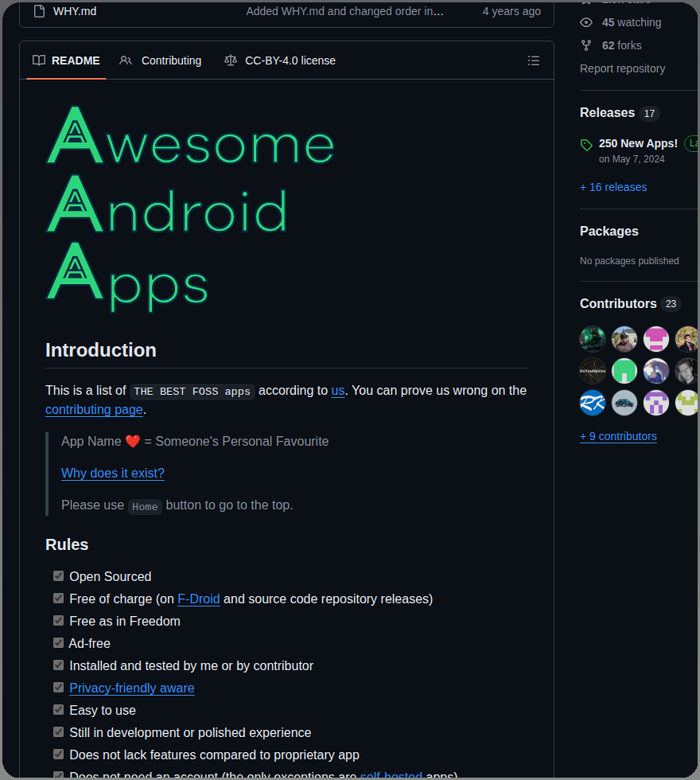
Task: Open the Privacy-friendly aware link
Action: click(x=132, y=688)
